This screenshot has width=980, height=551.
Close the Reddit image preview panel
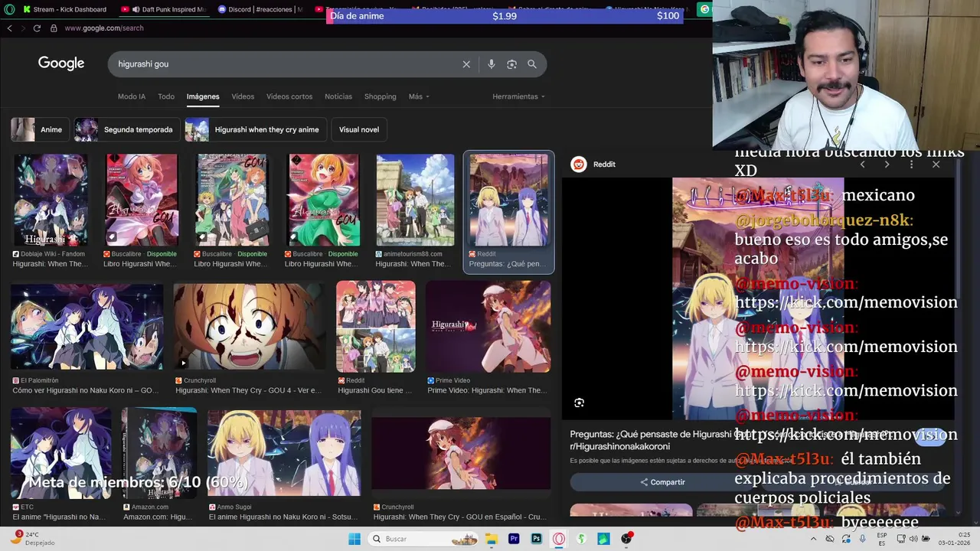[x=936, y=165]
